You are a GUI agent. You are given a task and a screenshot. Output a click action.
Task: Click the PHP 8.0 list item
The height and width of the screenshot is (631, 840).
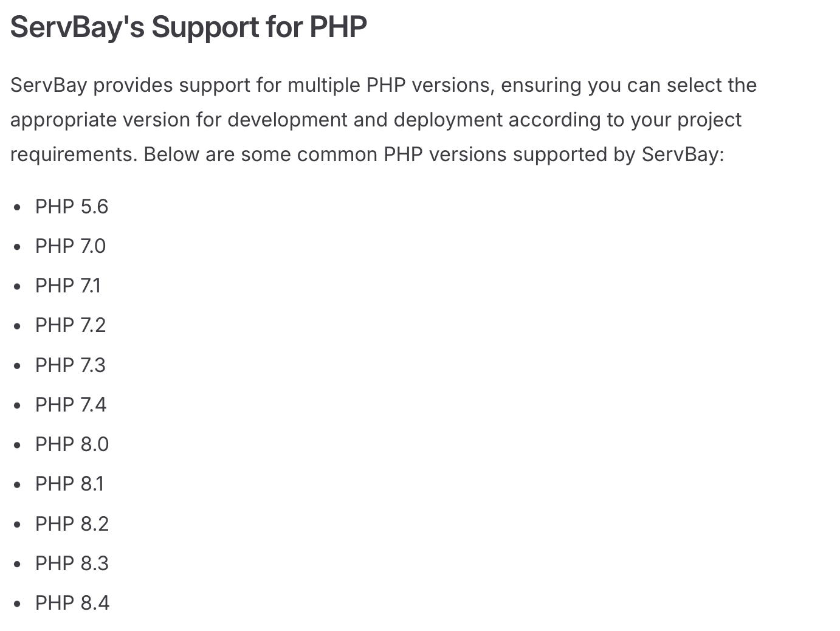click(72, 444)
